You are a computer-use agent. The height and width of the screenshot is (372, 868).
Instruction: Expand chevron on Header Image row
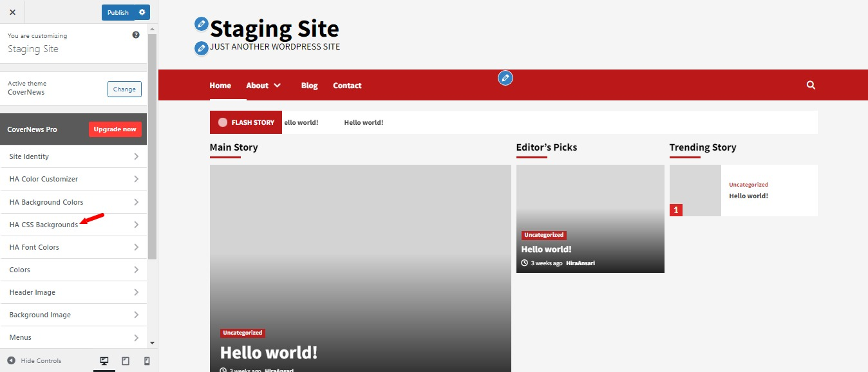136,292
